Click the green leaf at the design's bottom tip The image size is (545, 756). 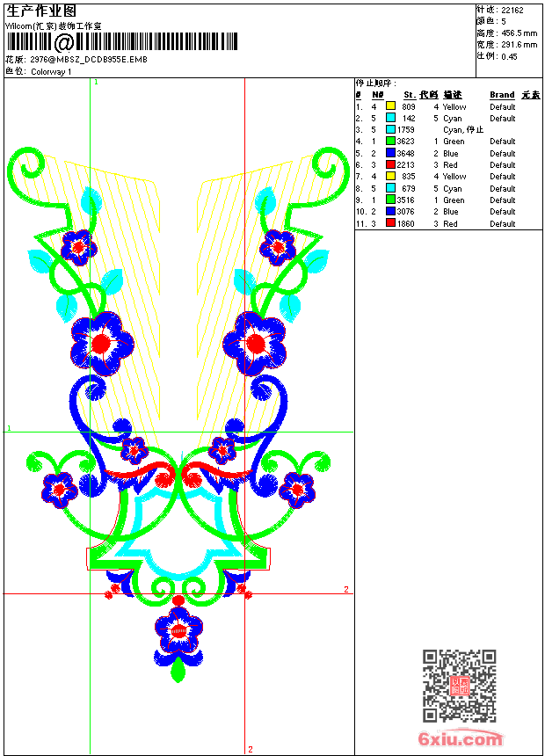178,672
